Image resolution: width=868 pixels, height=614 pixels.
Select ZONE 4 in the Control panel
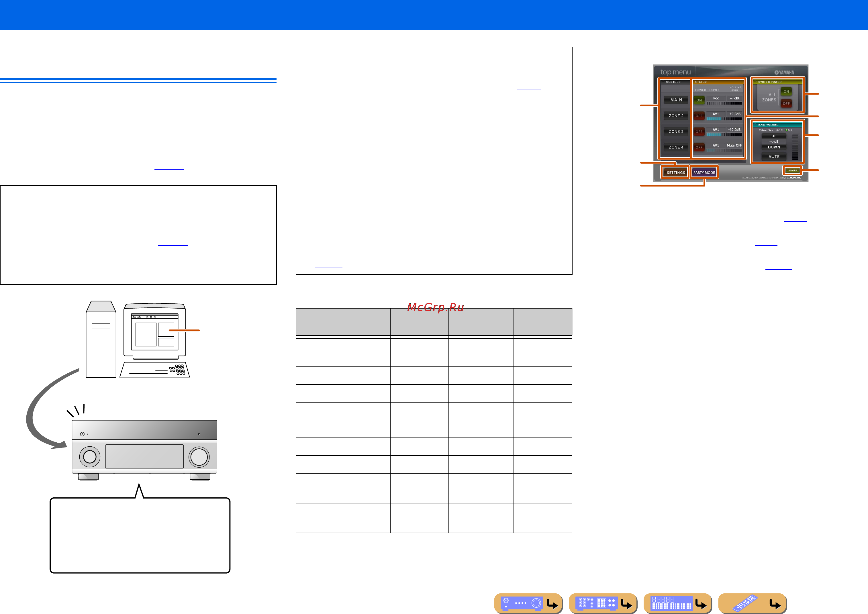click(676, 147)
